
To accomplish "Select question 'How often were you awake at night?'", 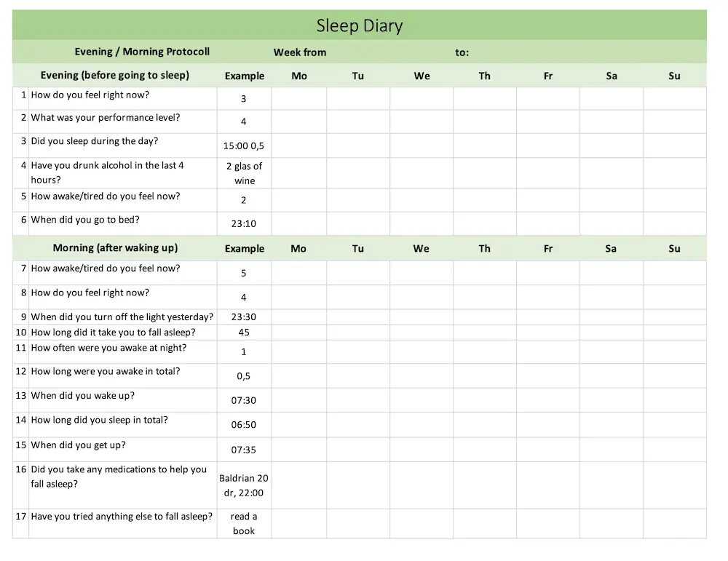I will tap(108, 348).
